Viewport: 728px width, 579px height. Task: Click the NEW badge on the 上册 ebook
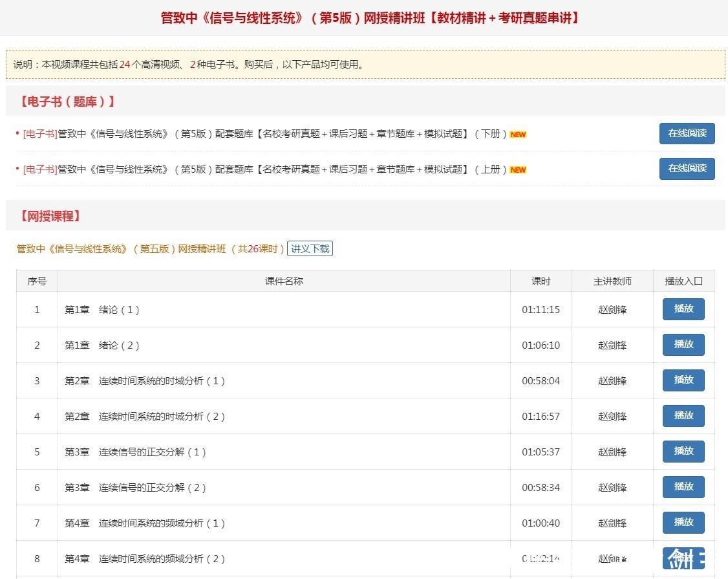point(517,169)
